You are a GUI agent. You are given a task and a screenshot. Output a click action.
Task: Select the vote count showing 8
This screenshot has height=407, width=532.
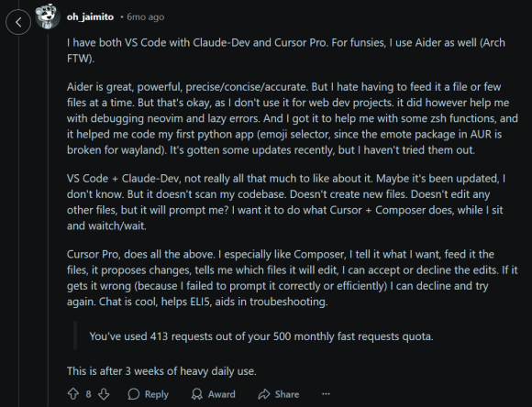click(x=88, y=394)
